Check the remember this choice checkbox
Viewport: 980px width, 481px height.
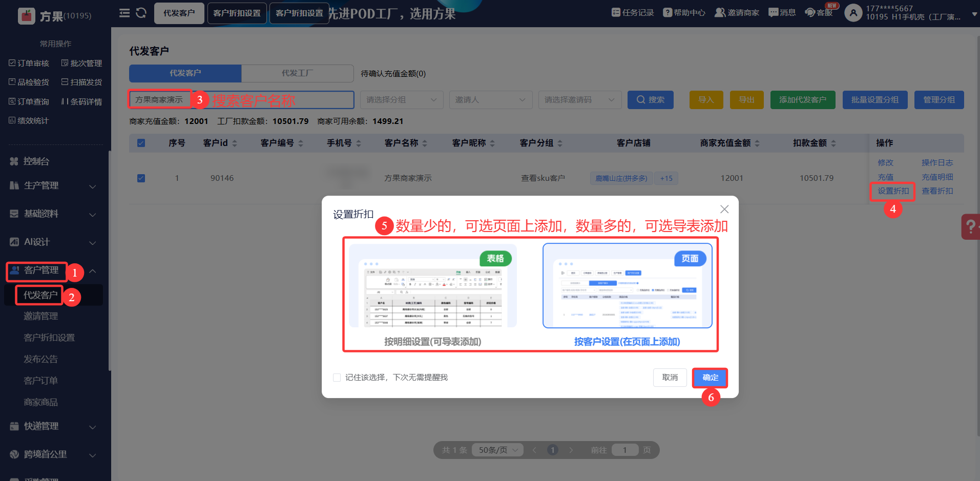point(337,378)
